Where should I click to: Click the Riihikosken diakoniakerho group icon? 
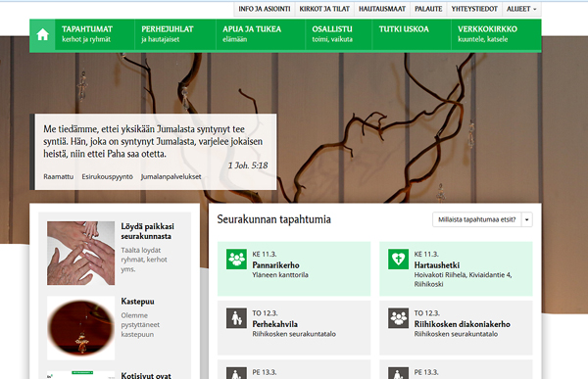(x=398, y=318)
